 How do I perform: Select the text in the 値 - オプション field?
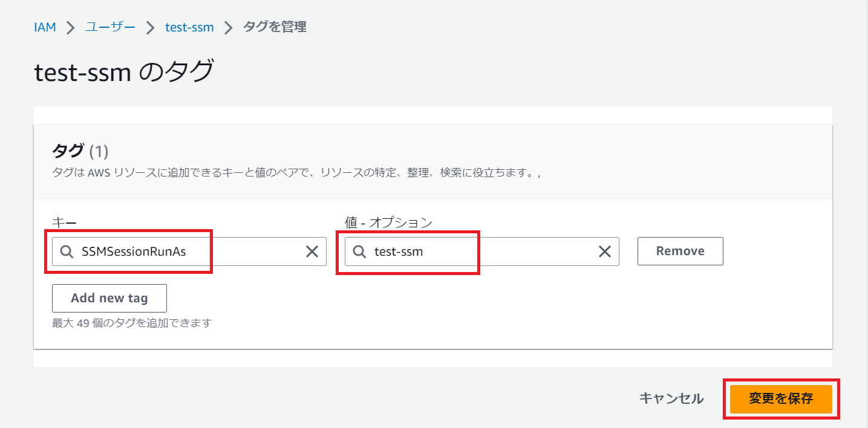click(423, 251)
